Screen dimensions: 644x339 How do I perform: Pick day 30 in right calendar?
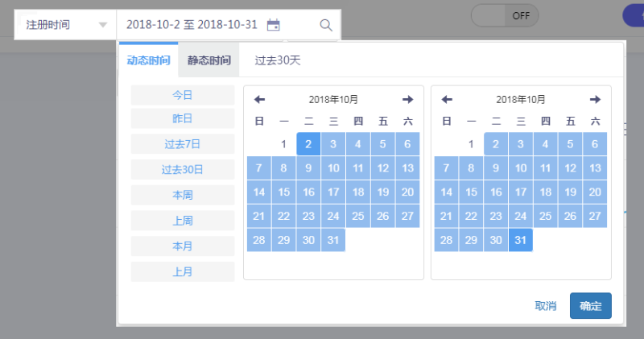[x=496, y=240]
